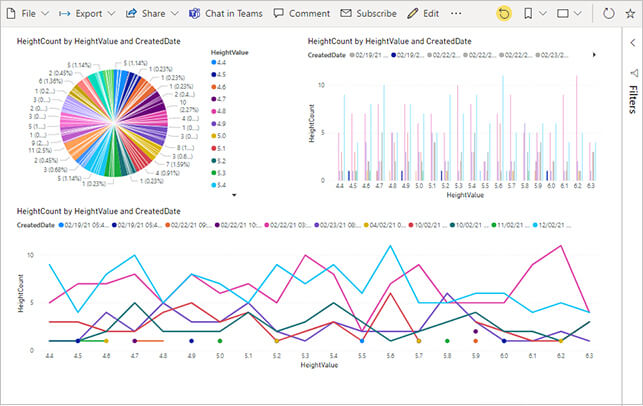Favorite this report with the star

(x=630, y=14)
